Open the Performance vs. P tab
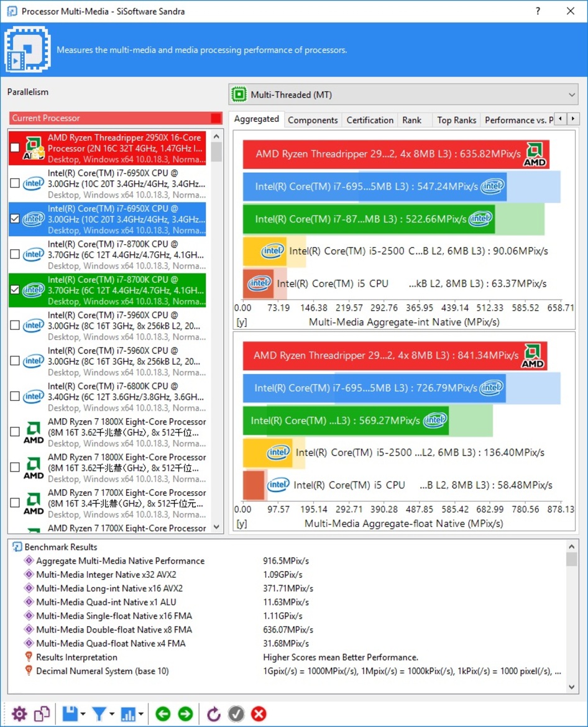Viewport: 588px width, 727px height. (518, 120)
